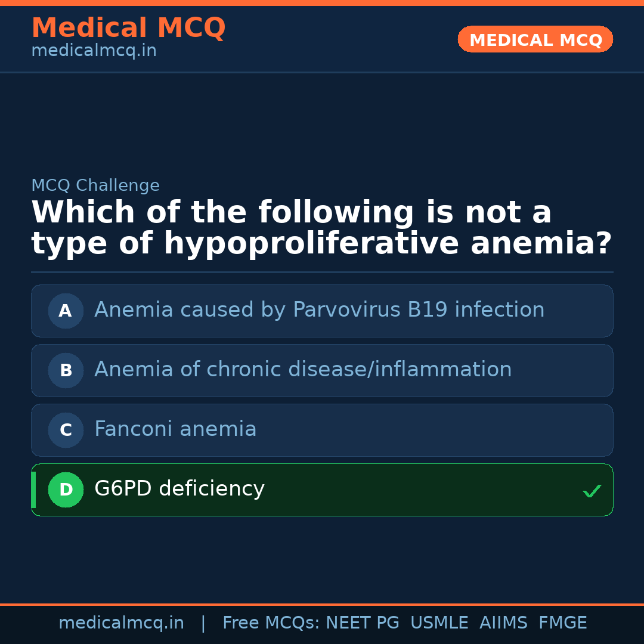Choose the letter C option circle
Image resolution: width=644 pixels, height=644 pixels.
point(66,430)
